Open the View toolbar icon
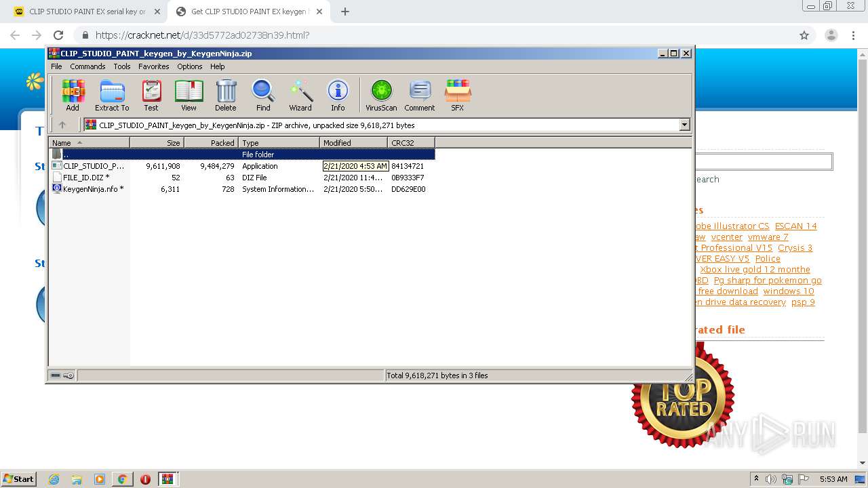868x488 pixels. [x=189, y=95]
